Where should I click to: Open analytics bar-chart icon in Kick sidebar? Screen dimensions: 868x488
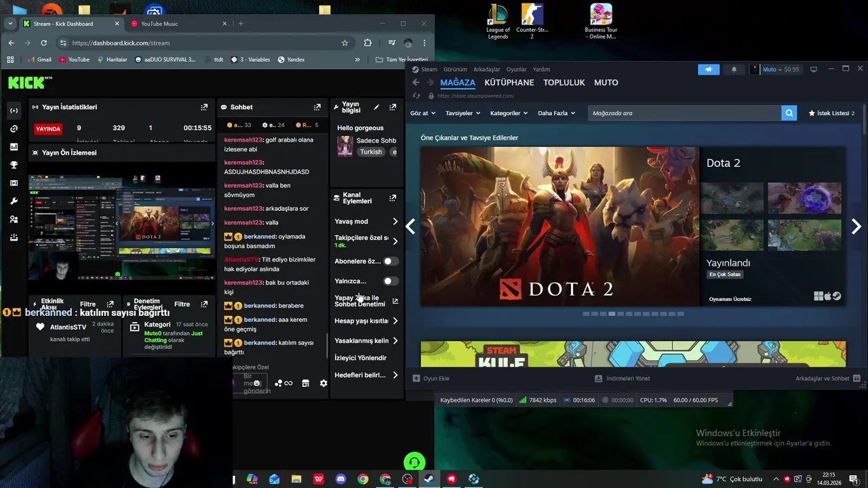coord(14,147)
